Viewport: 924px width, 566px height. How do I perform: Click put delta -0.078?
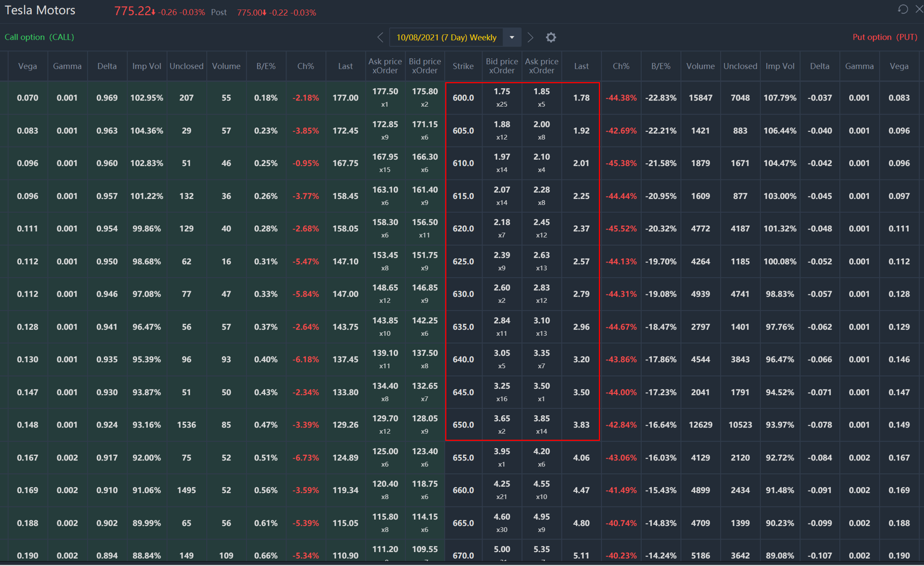pyautogui.click(x=820, y=425)
